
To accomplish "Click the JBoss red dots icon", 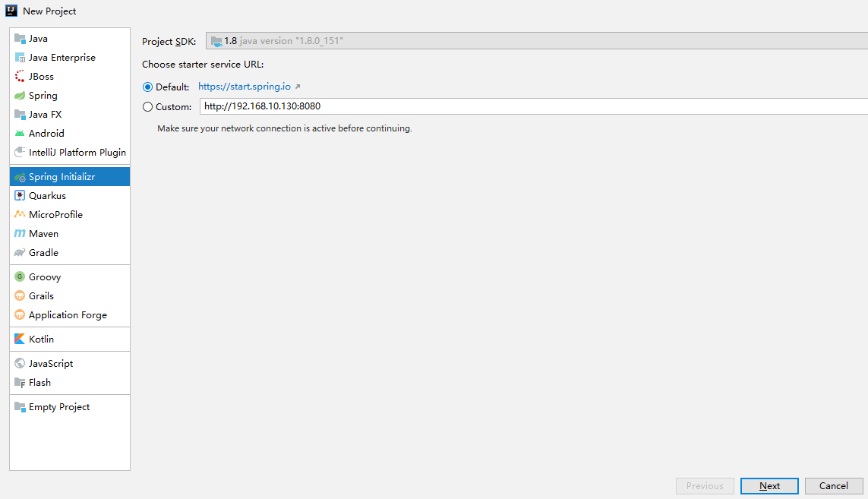I will tap(20, 77).
